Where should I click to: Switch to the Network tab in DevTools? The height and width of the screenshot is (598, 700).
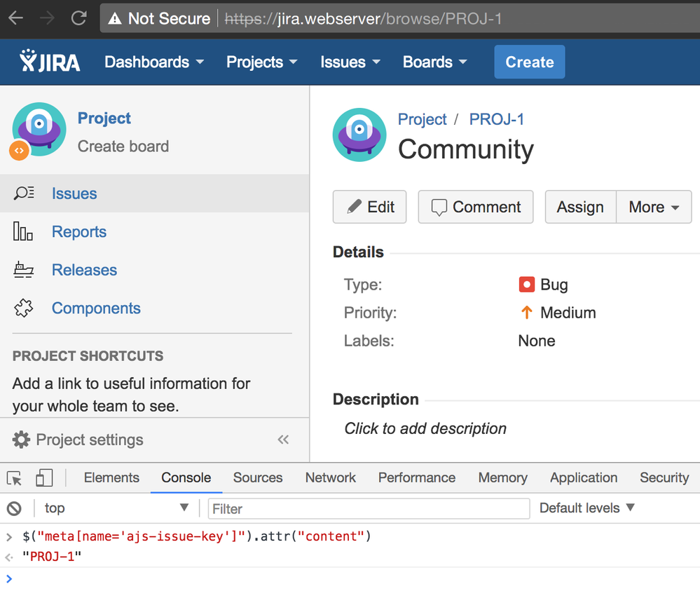330,478
